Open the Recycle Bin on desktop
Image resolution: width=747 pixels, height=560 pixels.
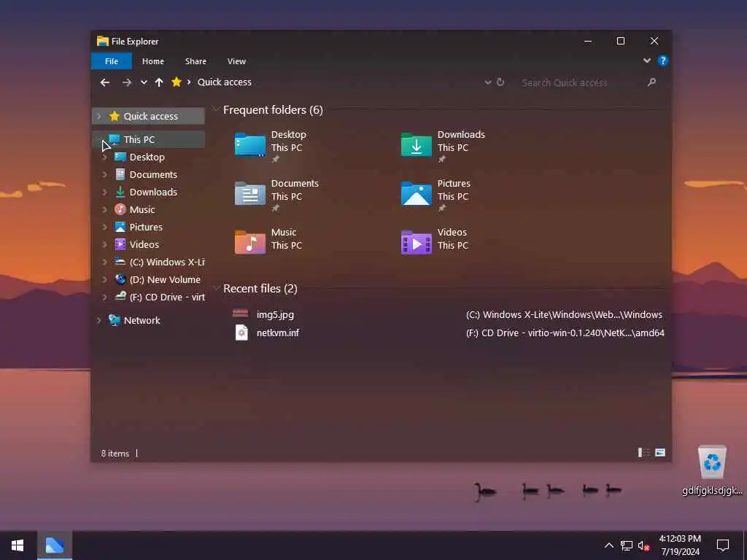pos(712,470)
